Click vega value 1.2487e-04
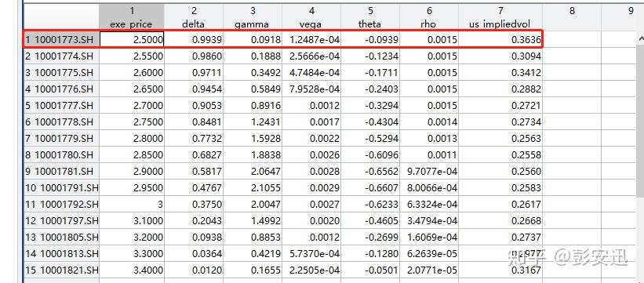Viewport: 644px width, 283px height. pyautogui.click(x=311, y=40)
